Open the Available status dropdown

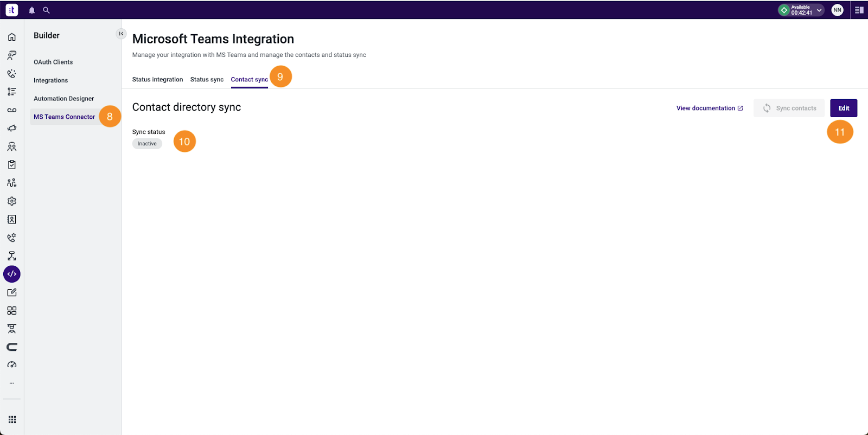[801, 10]
